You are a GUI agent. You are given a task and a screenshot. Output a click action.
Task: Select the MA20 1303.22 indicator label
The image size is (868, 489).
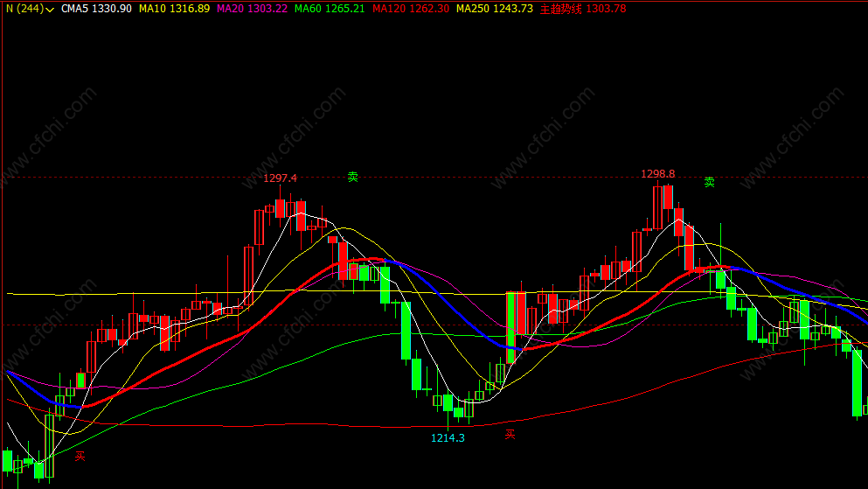click(x=252, y=9)
